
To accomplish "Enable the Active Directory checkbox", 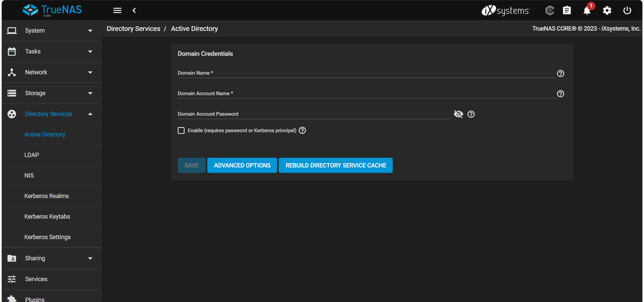I will [181, 131].
